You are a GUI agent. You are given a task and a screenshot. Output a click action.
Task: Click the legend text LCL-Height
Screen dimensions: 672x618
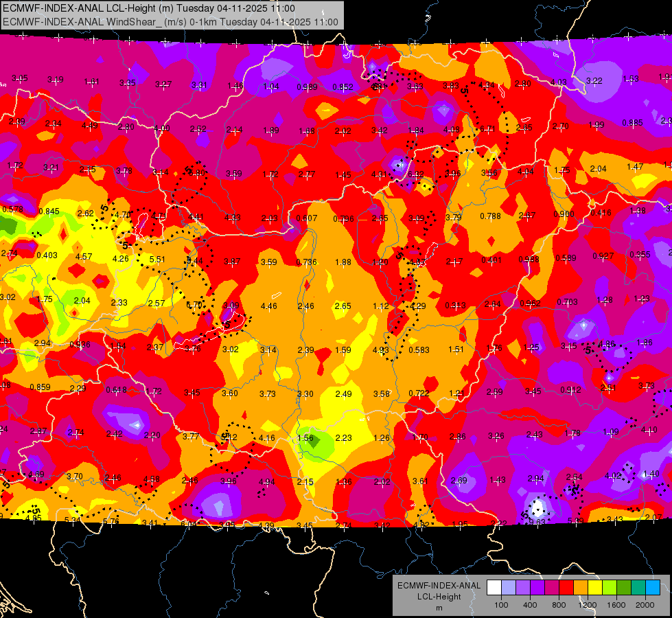[x=439, y=597]
